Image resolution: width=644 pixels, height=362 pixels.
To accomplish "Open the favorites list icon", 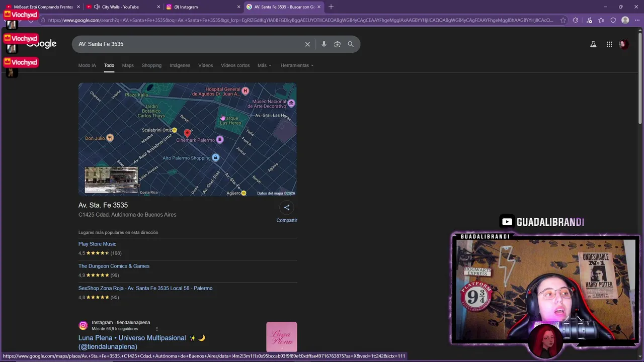I will pyautogui.click(x=601, y=20).
